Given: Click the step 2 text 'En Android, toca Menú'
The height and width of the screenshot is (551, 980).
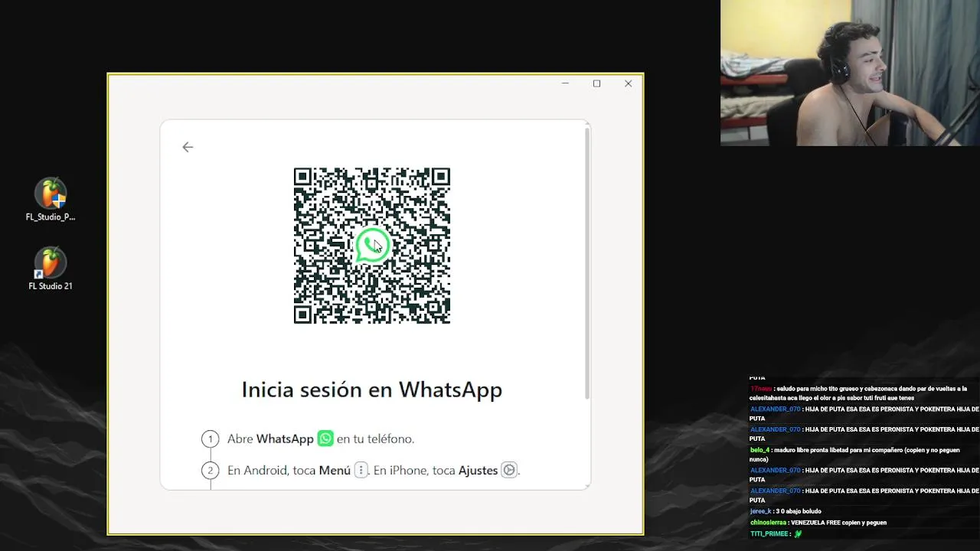Looking at the screenshot, I should pos(289,470).
